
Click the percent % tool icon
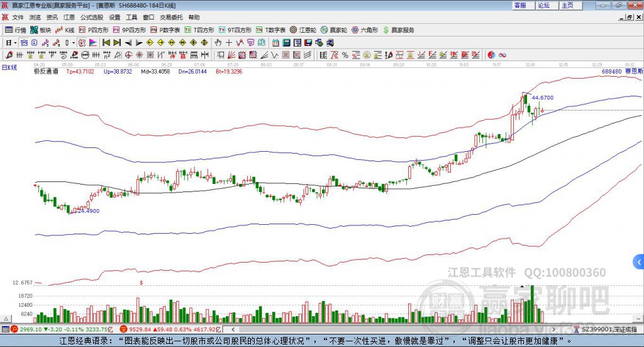[x=345, y=55]
